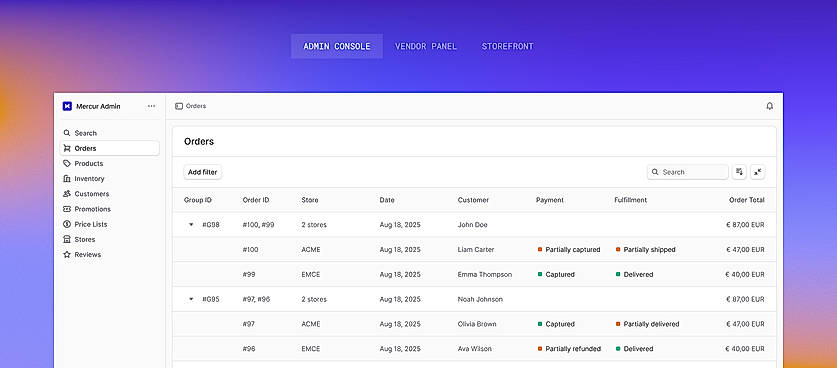Open Reviews in the sidebar
This screenshot has width=837, height=368.
[109, 255]
